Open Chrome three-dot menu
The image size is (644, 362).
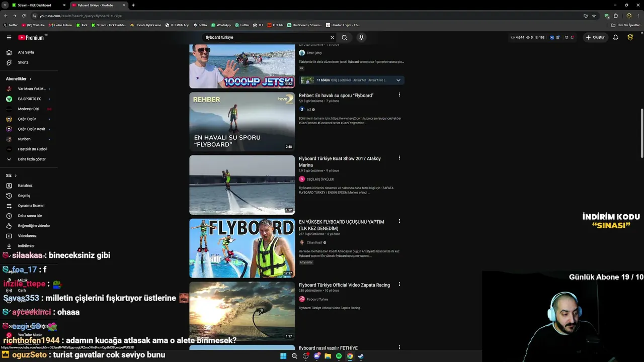click(x=638, y=16)
